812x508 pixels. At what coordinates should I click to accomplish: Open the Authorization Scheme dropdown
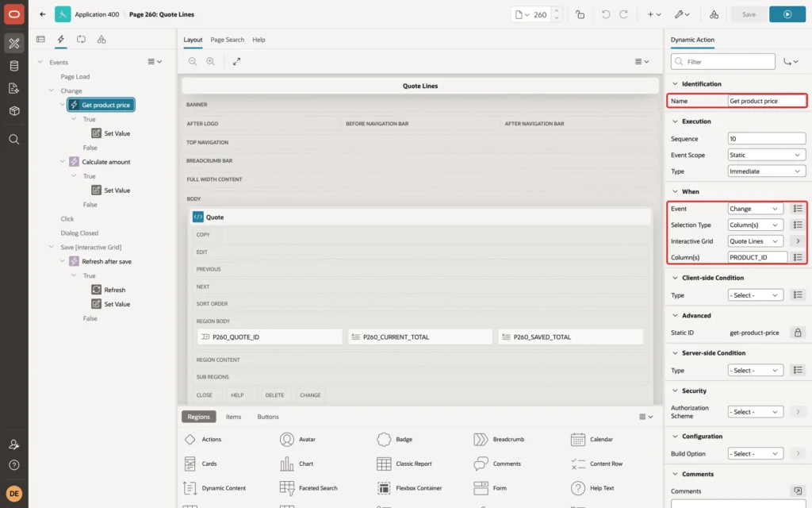[x=755, y=412]
